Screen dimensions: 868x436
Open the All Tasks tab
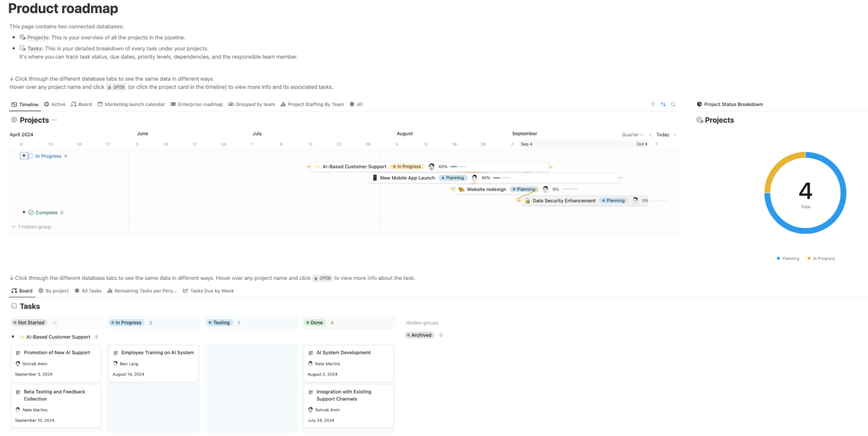click(88, 291)
